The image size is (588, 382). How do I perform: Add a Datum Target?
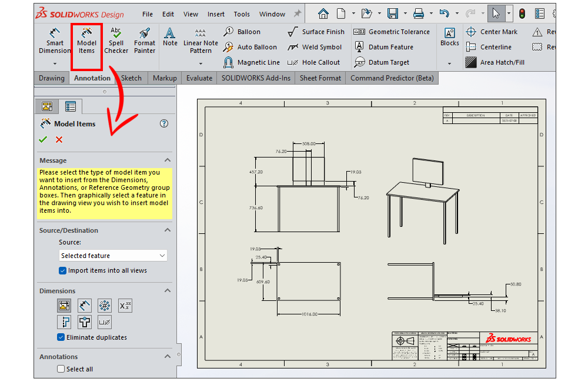click(x=382, y=62)
